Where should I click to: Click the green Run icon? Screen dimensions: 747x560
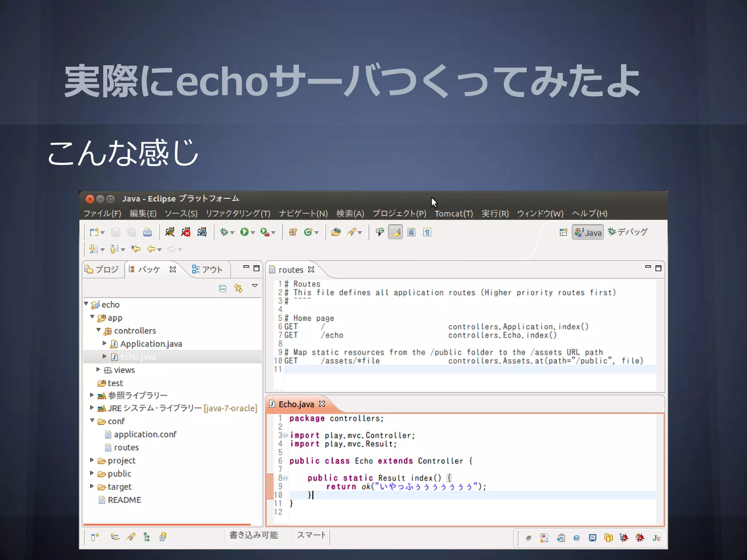[x=244, y=232]
